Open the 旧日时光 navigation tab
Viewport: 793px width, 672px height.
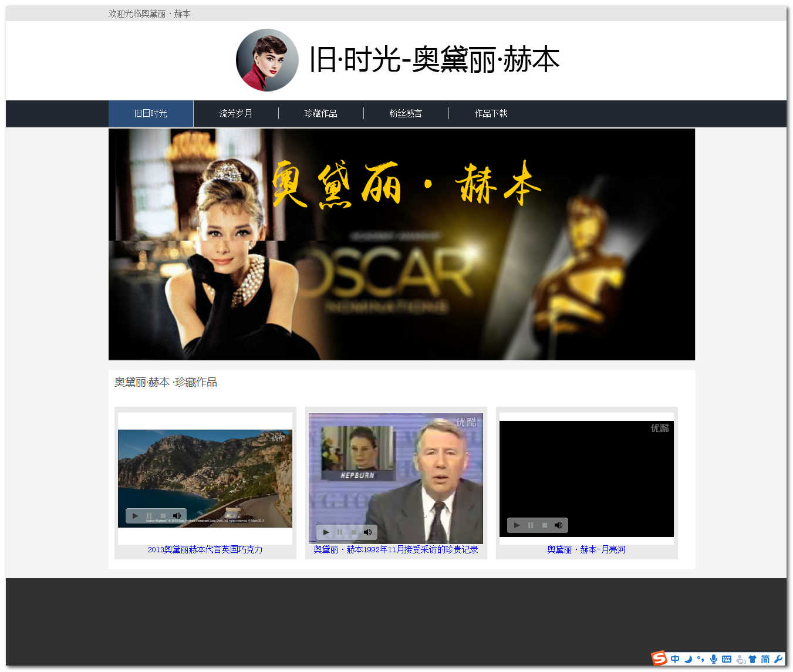pyautogui.click(x=151, y=113)
